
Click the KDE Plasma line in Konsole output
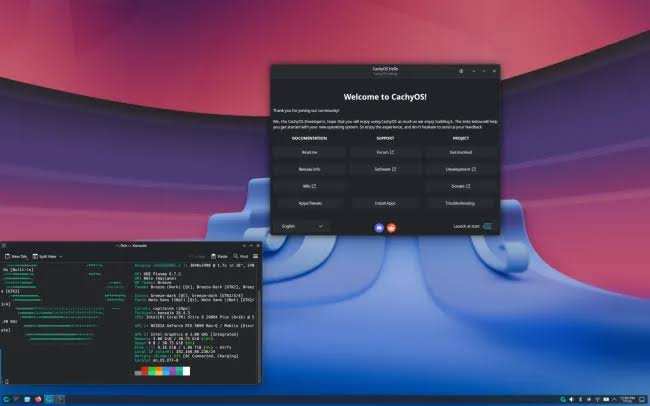click(157, 274)
